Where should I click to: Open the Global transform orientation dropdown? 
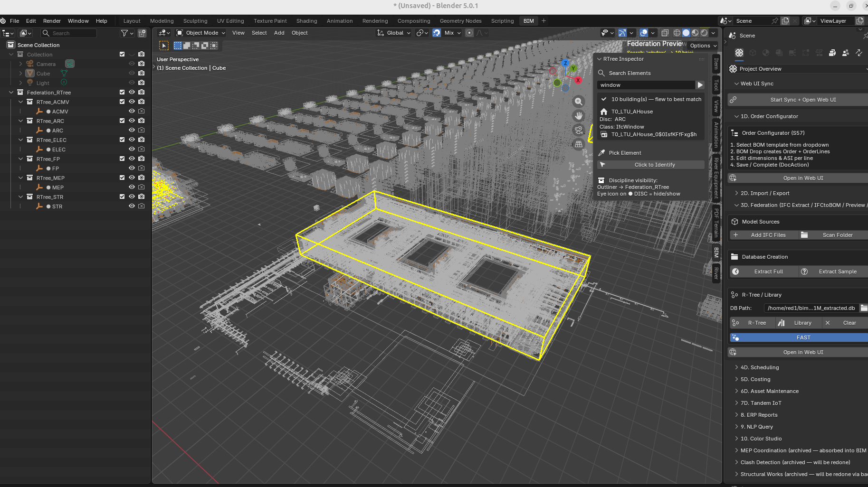click(394, 33)
